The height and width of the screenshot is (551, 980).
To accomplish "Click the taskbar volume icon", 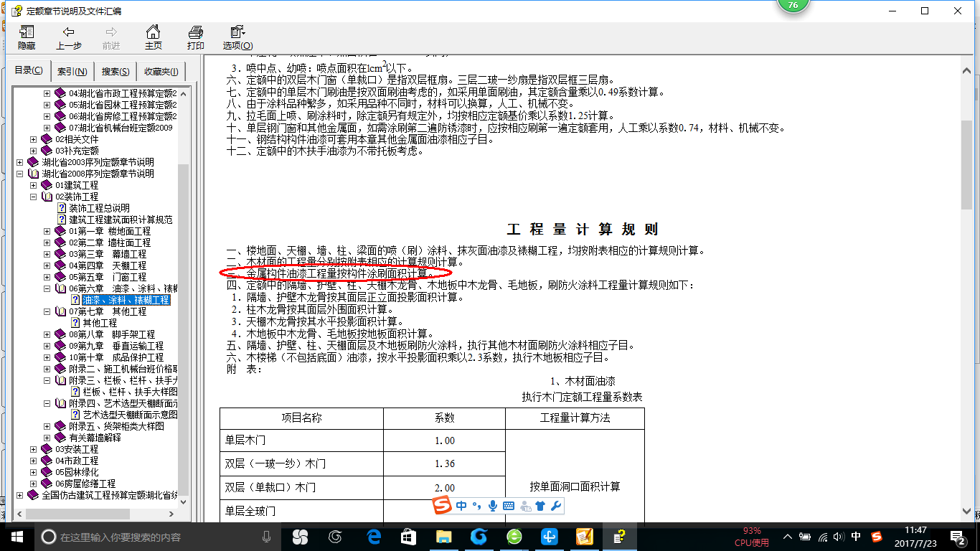I will (x=839, y=537).
